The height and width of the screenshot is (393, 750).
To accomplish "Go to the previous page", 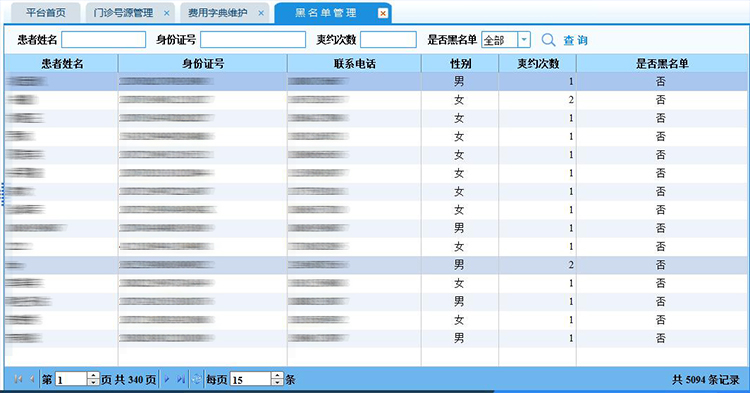I will pos(32,379).
